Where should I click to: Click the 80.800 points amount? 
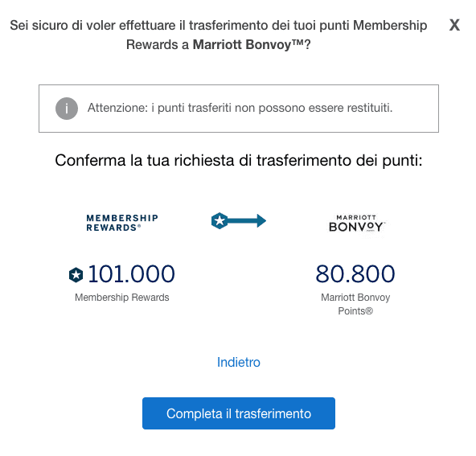355,274
